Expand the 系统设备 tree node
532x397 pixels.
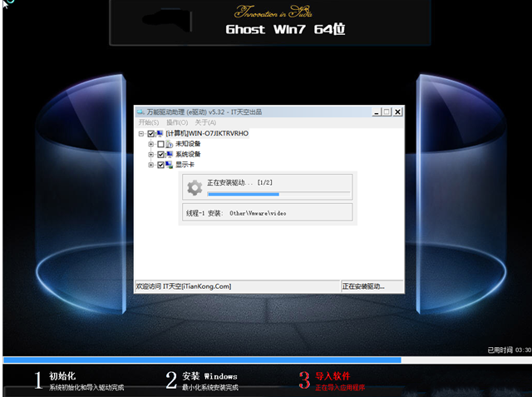pyautogui.click(x=151, y=155)
